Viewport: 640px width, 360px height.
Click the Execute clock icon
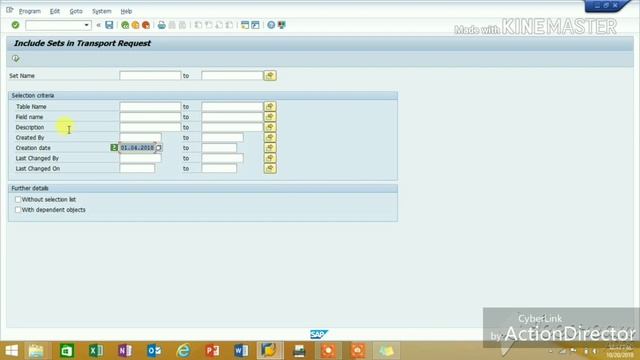(16, 59)
